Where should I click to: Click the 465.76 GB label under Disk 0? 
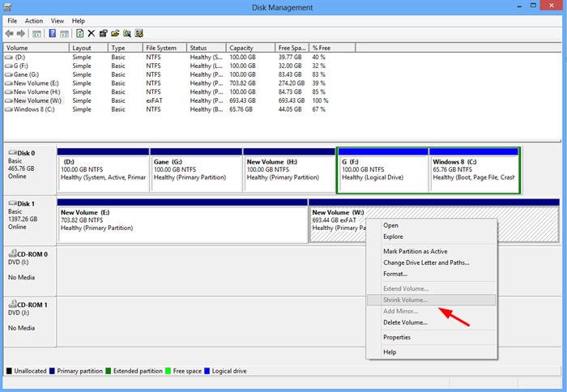(21, 168)
